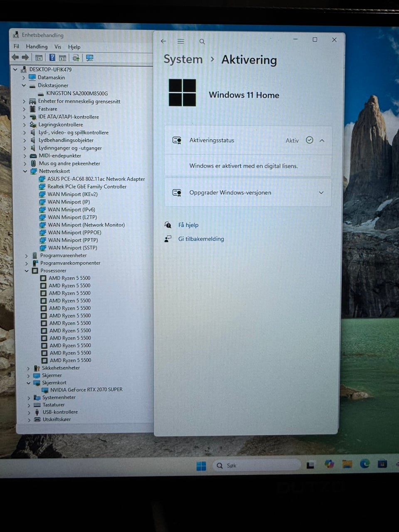Collapse the DESKTOP-UFIK479 root node

click(15, 69)
